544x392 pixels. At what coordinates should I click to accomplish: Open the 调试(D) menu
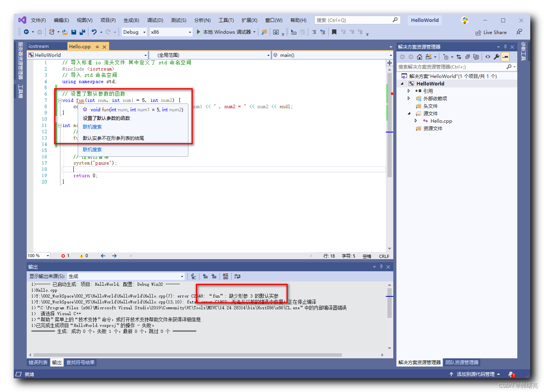[155, 20]
